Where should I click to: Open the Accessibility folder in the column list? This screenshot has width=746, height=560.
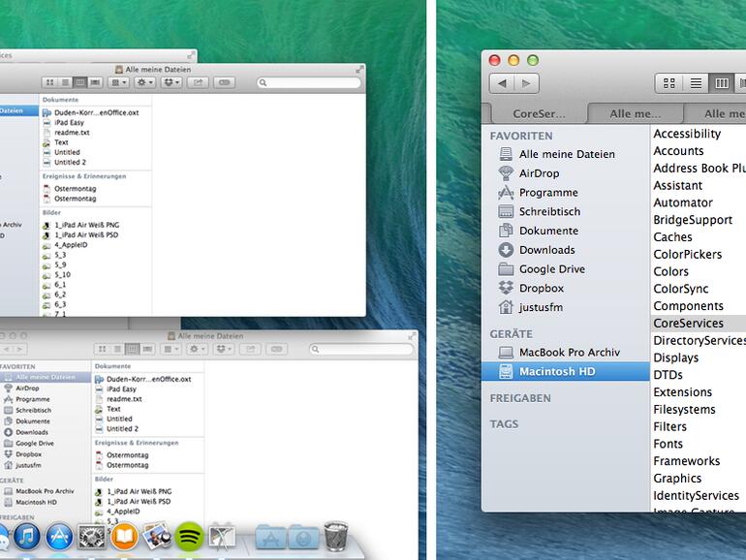pos(699,134)
